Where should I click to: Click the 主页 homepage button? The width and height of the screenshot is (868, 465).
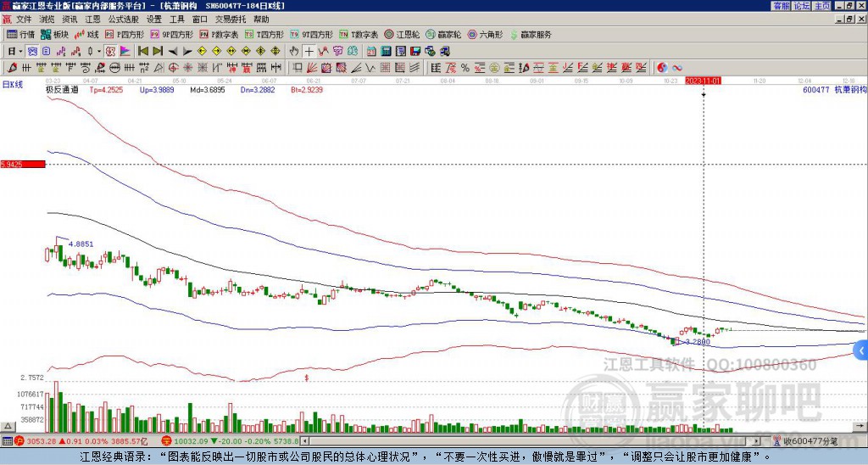click(821, 6)
